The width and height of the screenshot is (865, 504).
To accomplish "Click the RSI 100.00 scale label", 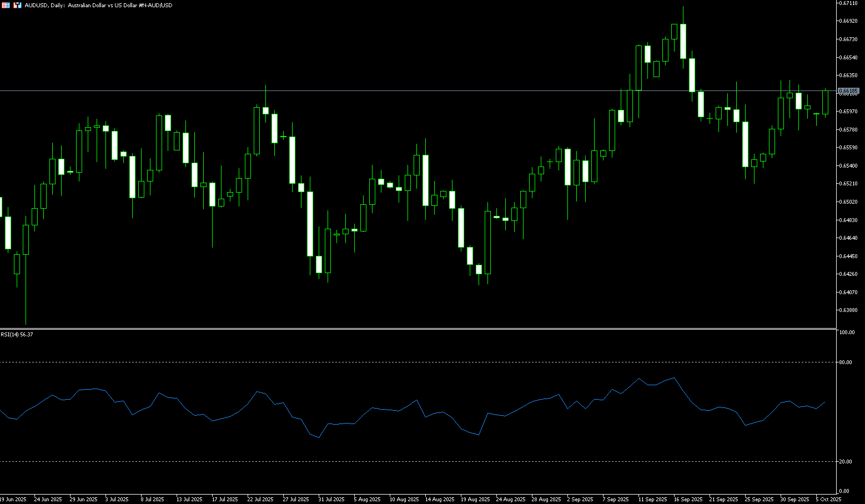I will [847, 332].
